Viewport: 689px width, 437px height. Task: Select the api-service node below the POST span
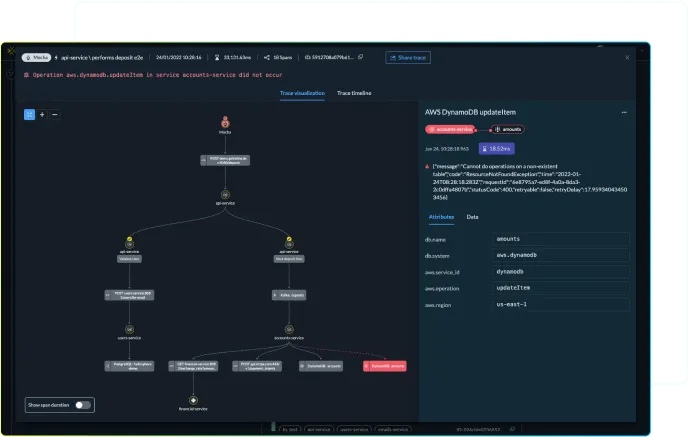[x=225, y=195]
